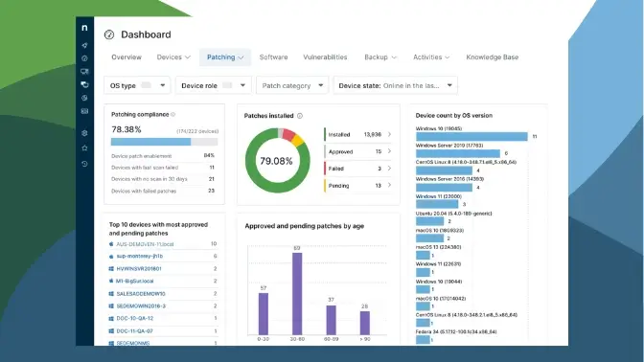Open the dashboard gauge icon in the sidebar

pyautogui.click(x=84, y=58)
